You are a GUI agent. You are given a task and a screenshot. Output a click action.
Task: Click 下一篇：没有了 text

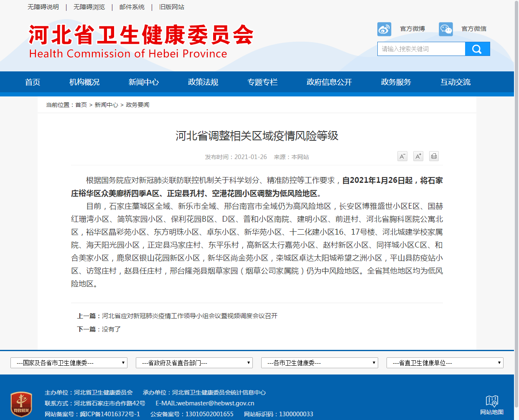point(99,329)
